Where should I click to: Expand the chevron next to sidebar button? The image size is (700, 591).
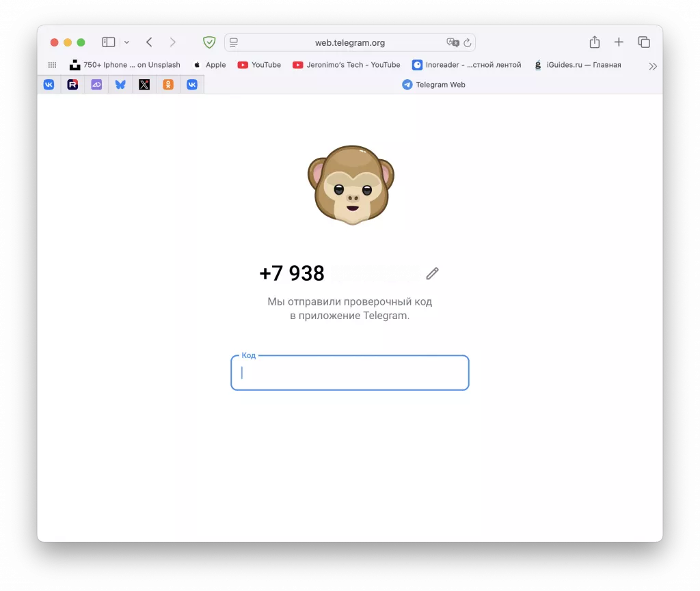pyautogui.click(x=126, y=42)
